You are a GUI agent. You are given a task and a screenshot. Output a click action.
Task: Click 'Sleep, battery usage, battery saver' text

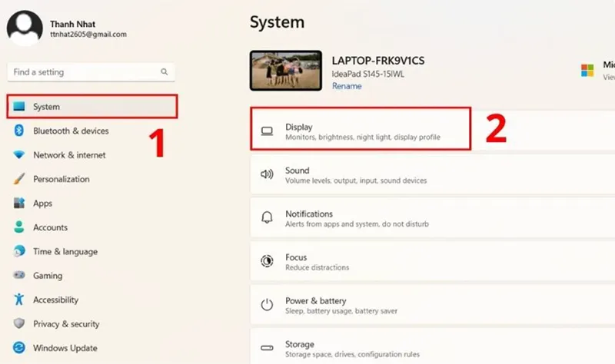pos(341,311)
